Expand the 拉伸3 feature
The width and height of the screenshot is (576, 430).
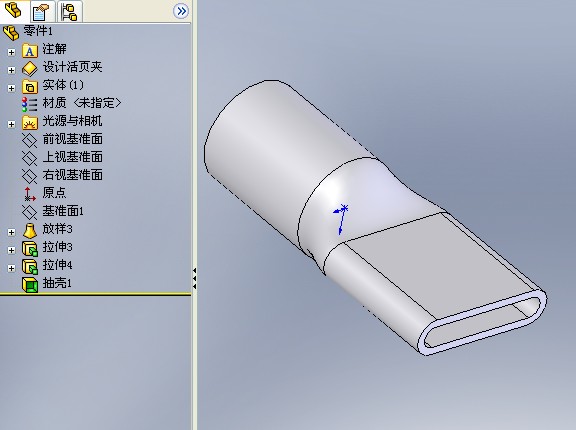(11, 250)
